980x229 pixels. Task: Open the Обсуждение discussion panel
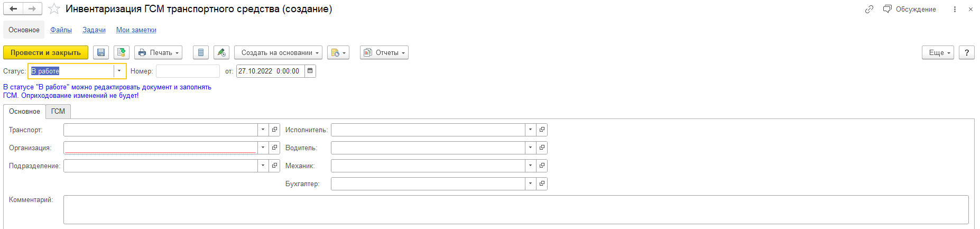pos(910,9)
